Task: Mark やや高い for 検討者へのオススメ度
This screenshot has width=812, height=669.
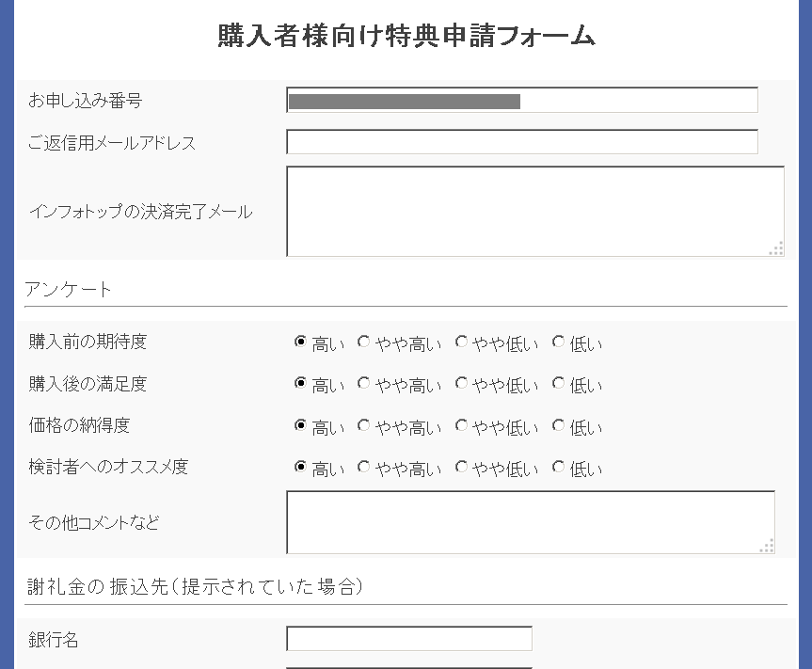Action: pyautogui.click(x=363, y=467)
